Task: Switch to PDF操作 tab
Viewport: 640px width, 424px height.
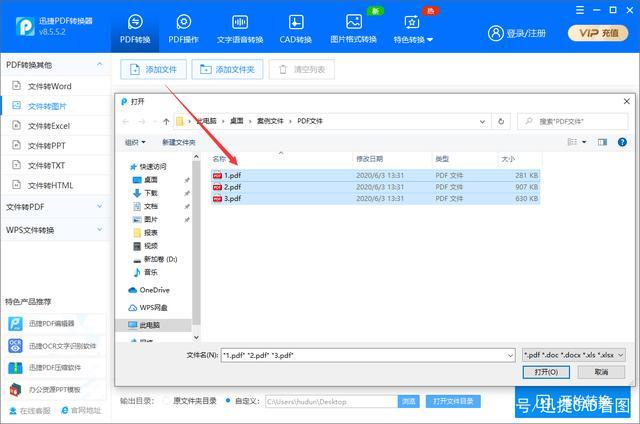Action: pyautogui.click(x=183, y=29)
